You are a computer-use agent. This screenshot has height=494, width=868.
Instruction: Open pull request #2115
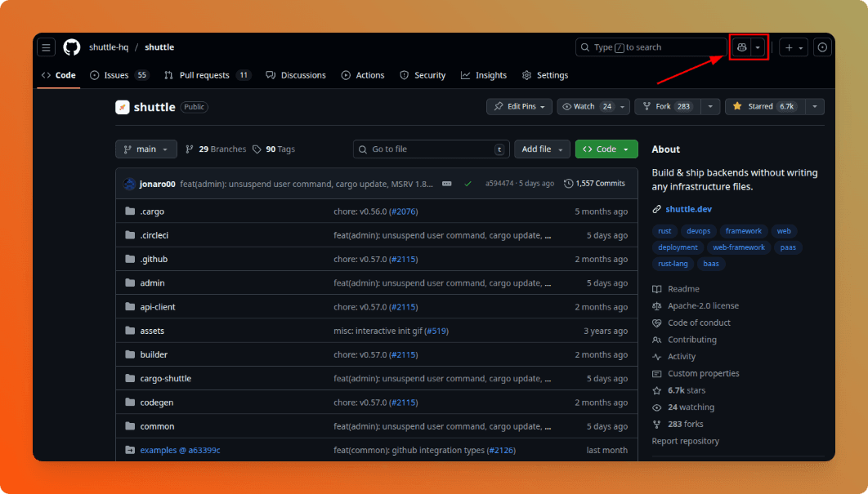tap(404, 259)
